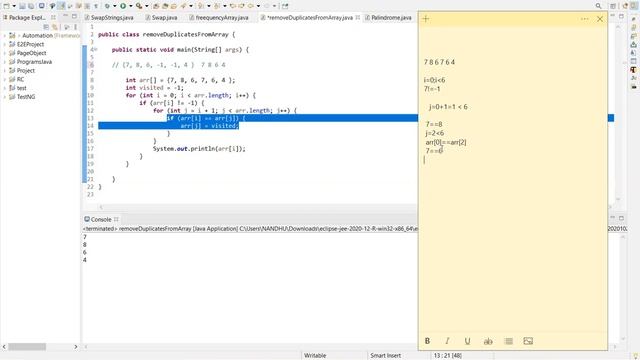Viewport: 640px width, 360px height.
Task: Click the Add image icon in sticky note
Action: [x=528, y=341]
